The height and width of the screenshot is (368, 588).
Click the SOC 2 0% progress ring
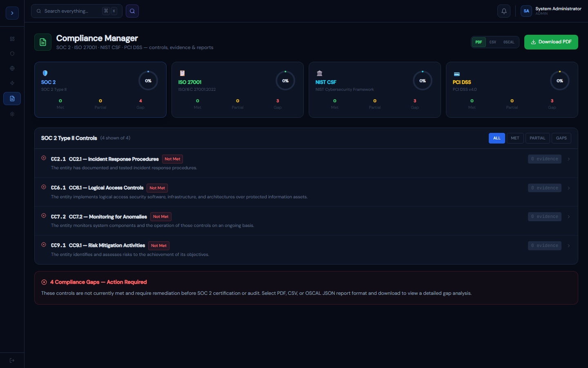coord(148,81)
